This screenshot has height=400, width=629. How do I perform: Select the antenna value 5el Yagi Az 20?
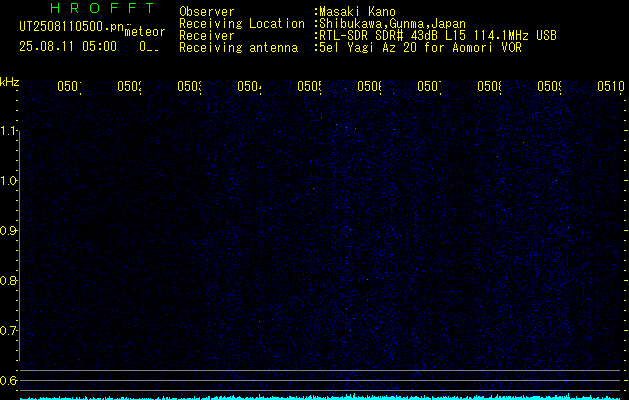(x=368, y=48)
